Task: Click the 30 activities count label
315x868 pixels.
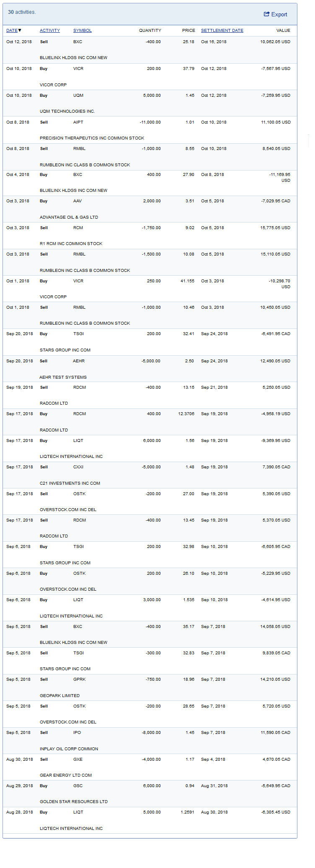Action: click(22, 12)
